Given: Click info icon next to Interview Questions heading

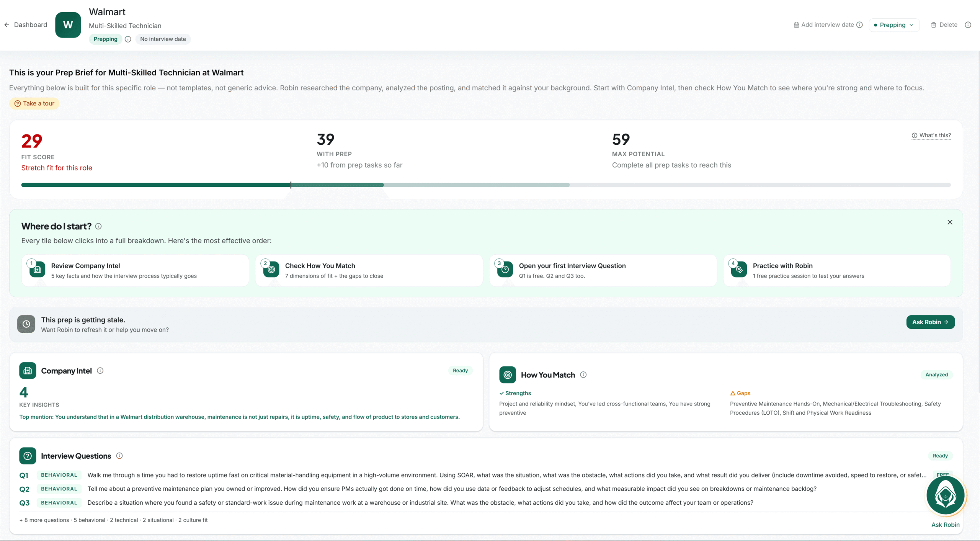Looking at the screenshot, I should click(x=119, y=456).
